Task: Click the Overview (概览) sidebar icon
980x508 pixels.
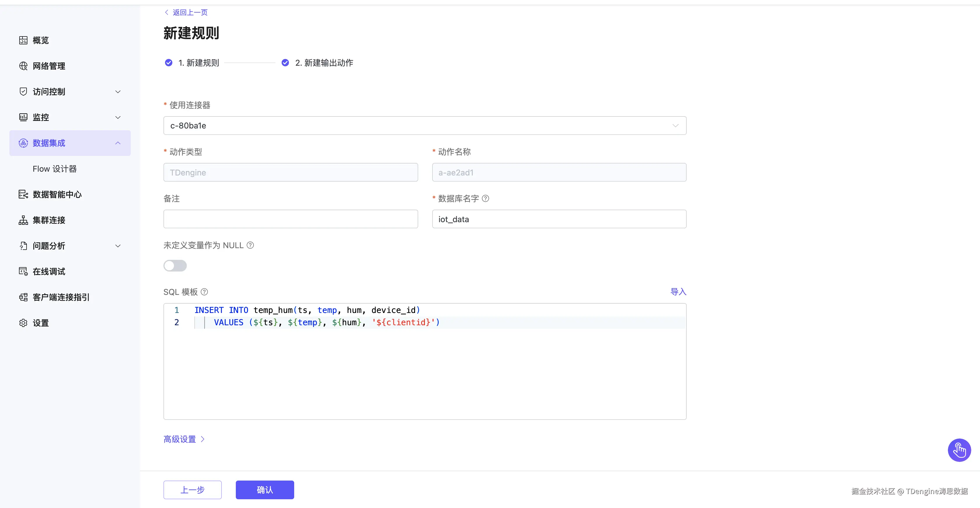Action: pyautogui.click(x=23, y=40)
